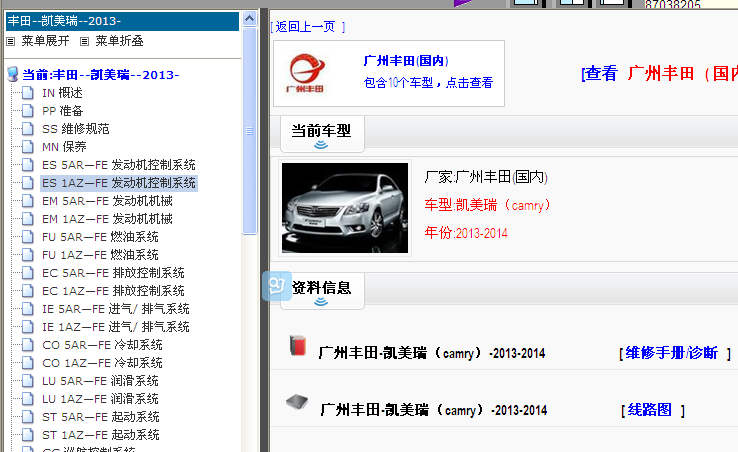Image resolution: width=738 pixels, height=452 pixels.
Task: Open the 维修手册/诊断 link
Action: point(672,353)
